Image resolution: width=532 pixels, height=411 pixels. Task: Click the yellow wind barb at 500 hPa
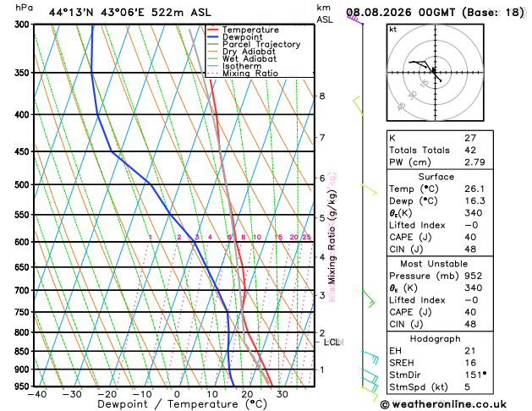point(370,189)
